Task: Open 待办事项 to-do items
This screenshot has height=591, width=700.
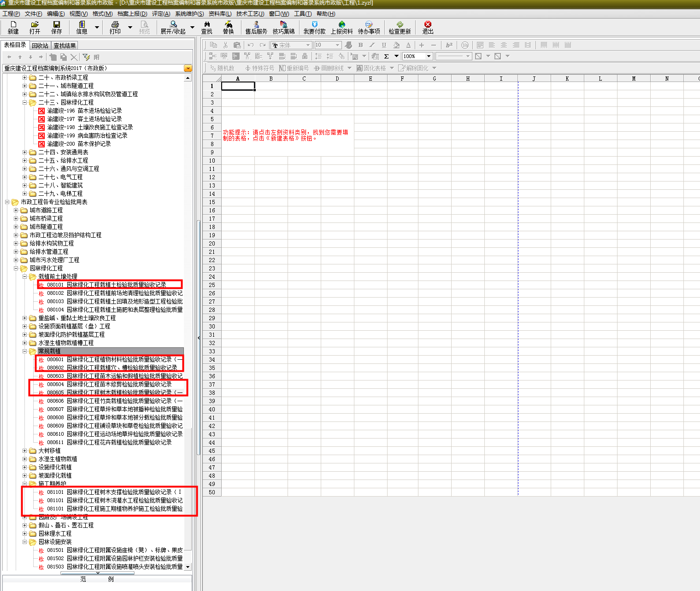Action: pos(369,27)
